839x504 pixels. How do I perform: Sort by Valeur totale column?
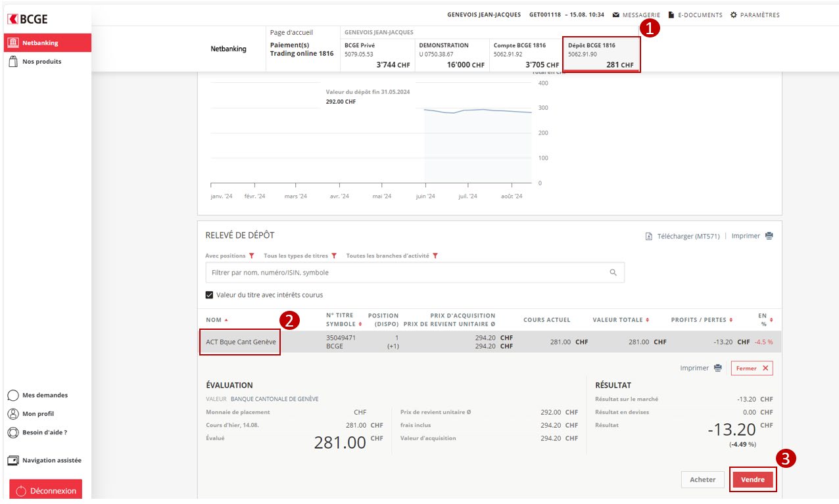pos(621,320)
